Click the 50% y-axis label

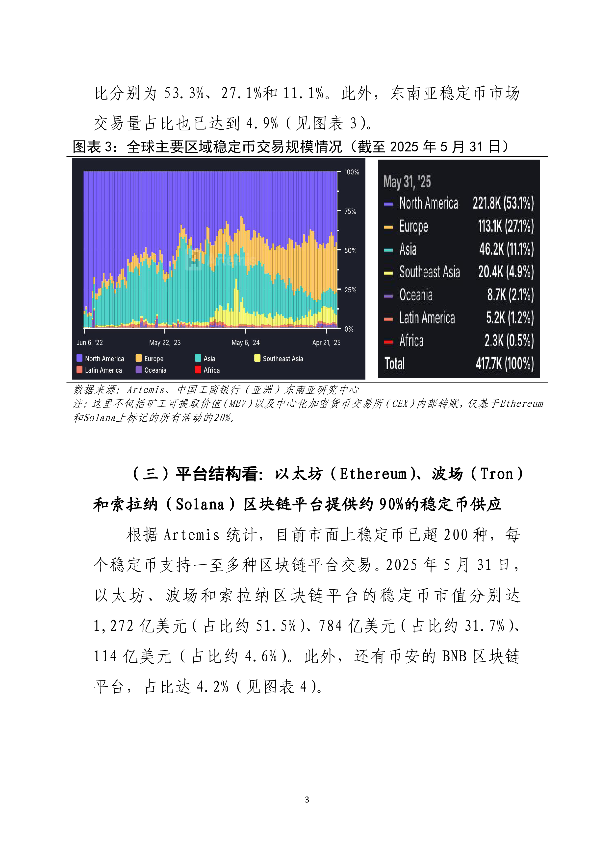350,251
